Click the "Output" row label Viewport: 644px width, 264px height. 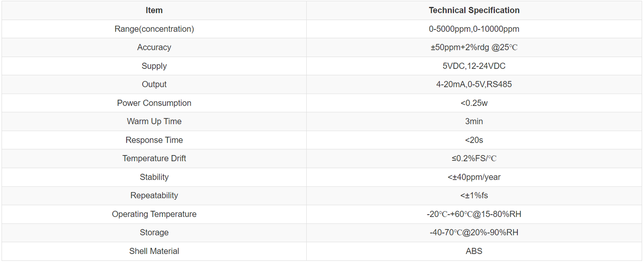pyautogui.click(x=154, y=84)
